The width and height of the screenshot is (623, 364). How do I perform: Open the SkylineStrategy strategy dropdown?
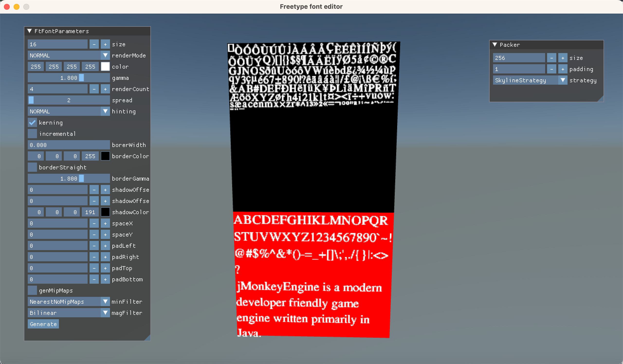pyautogui.click(x=563, y=80)
